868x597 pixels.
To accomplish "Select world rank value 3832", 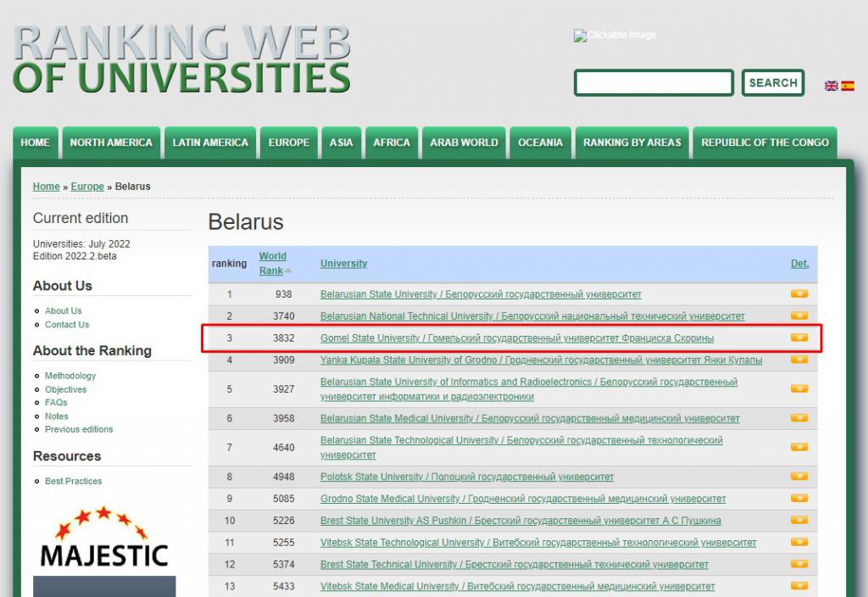I will [283, 338].
